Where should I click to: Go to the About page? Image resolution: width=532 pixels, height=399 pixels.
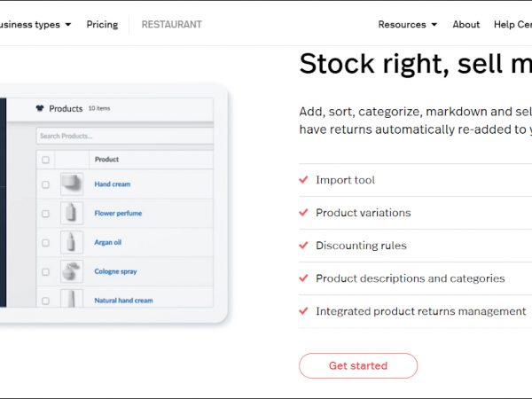[465, 25]
